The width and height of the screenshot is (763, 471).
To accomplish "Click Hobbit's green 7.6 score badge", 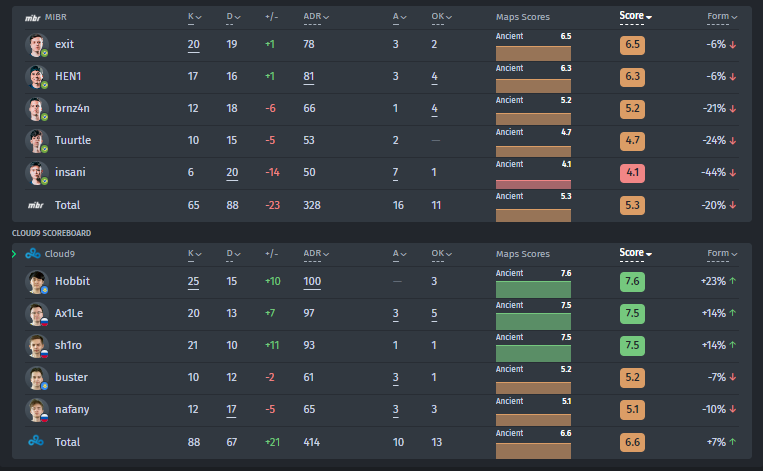I will tap(632, 282).
